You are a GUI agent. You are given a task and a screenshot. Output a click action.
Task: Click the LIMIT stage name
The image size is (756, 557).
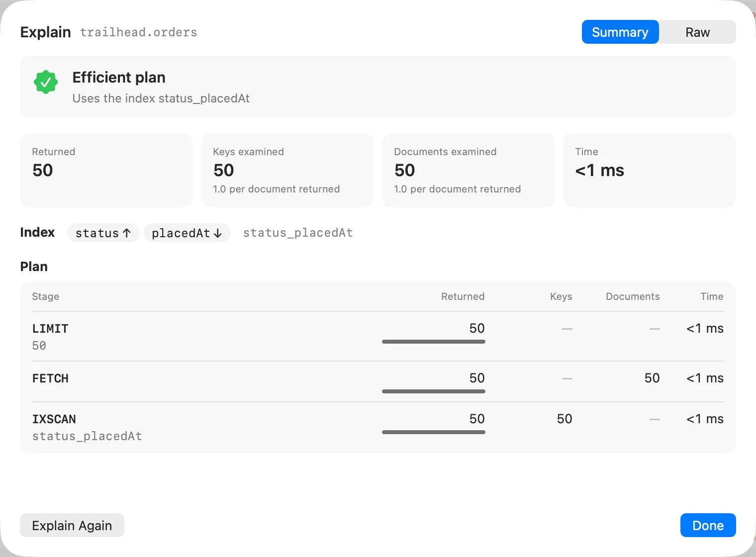[50, 329]
